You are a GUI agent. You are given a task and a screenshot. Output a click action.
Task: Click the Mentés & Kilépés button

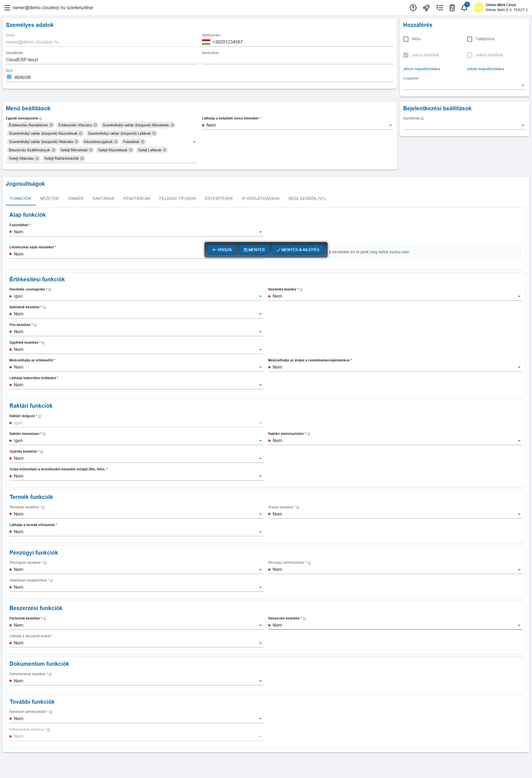tap(298, 250)
